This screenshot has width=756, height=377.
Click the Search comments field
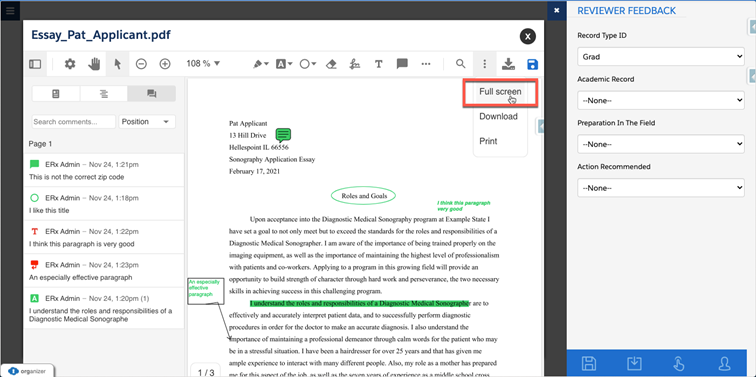point(74,121)
